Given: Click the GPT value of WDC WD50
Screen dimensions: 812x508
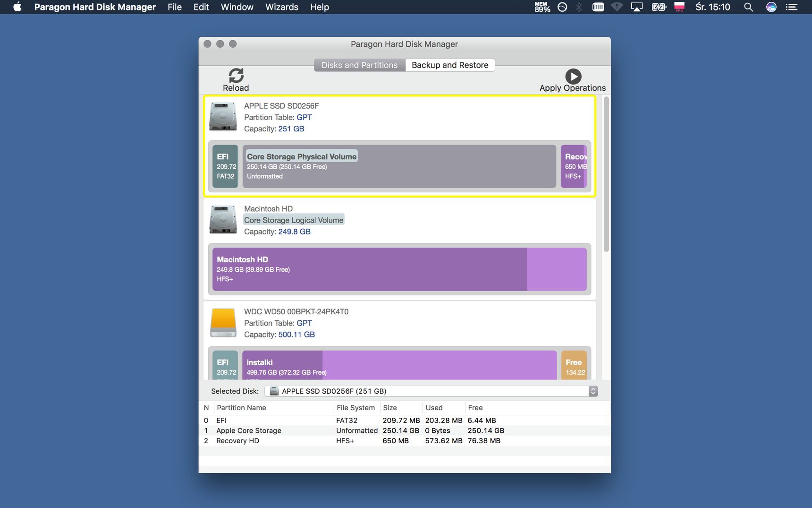Looking at the screenshot, I should (x=304, y=323).
